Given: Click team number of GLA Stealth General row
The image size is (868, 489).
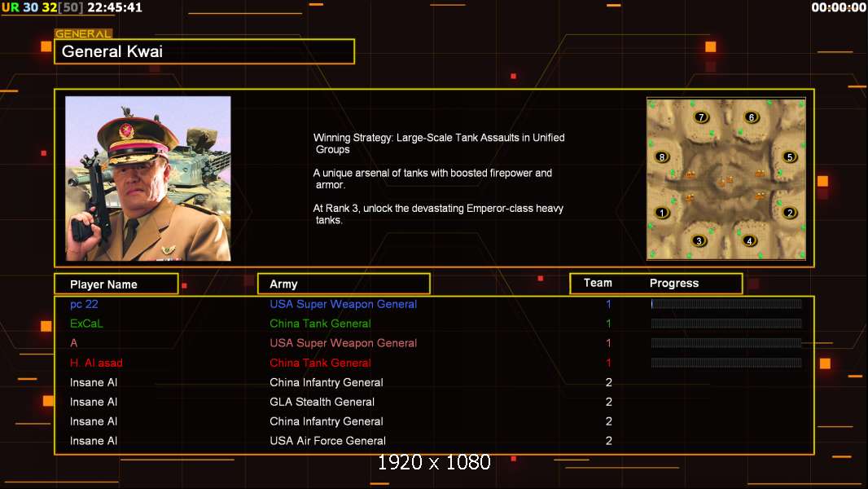Looking at the screenshot, I should click(x=609, y=402).
